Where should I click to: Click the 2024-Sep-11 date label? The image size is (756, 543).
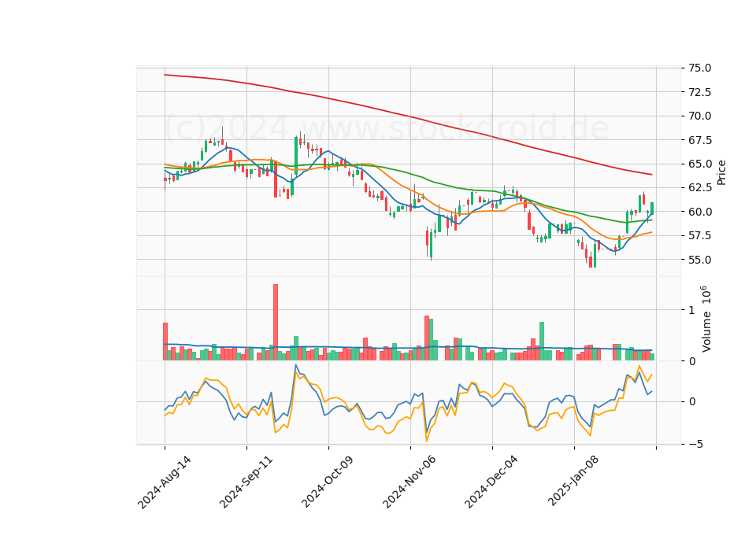[x=246, y=482]
